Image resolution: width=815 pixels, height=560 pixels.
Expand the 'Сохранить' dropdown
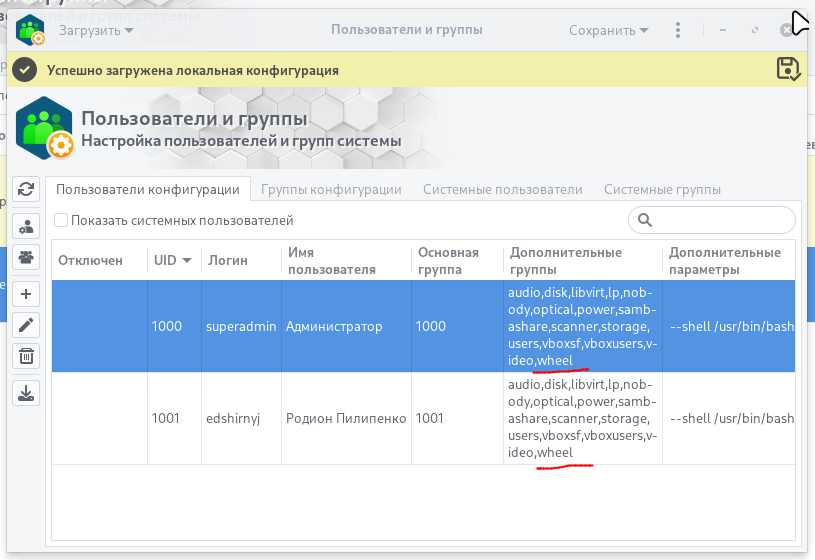click(608, 30)
